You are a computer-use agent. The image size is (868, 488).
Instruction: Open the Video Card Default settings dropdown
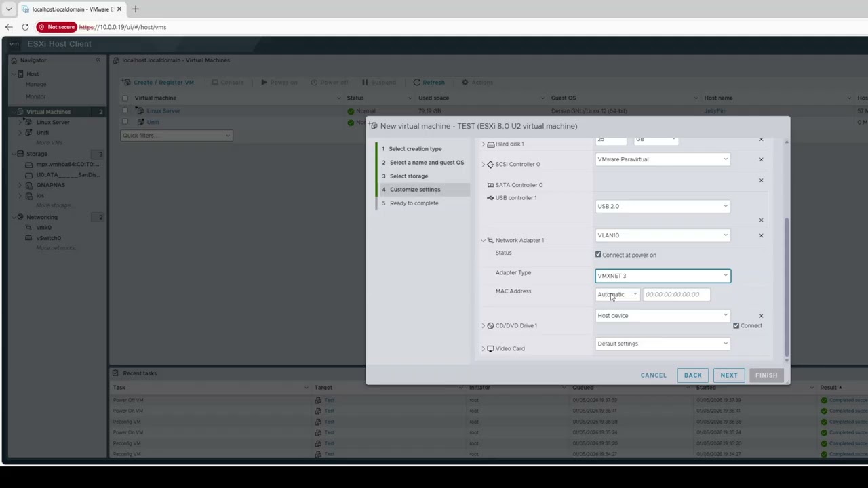663,344
